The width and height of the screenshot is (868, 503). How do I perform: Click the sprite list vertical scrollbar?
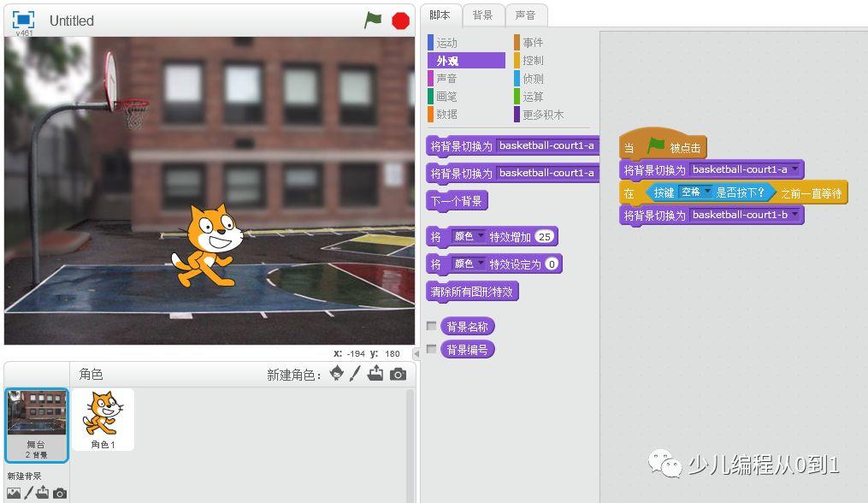pyautogui.click(x=410, y=446)
